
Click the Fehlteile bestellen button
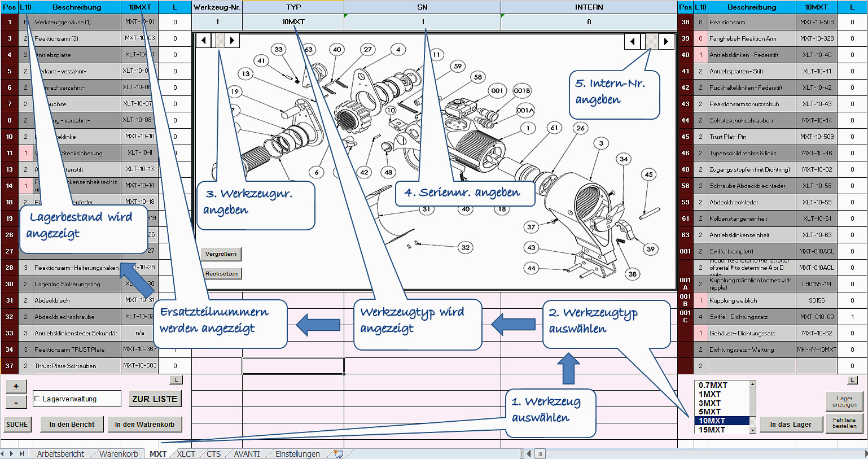pyautogui.click(x=844, y=423)
